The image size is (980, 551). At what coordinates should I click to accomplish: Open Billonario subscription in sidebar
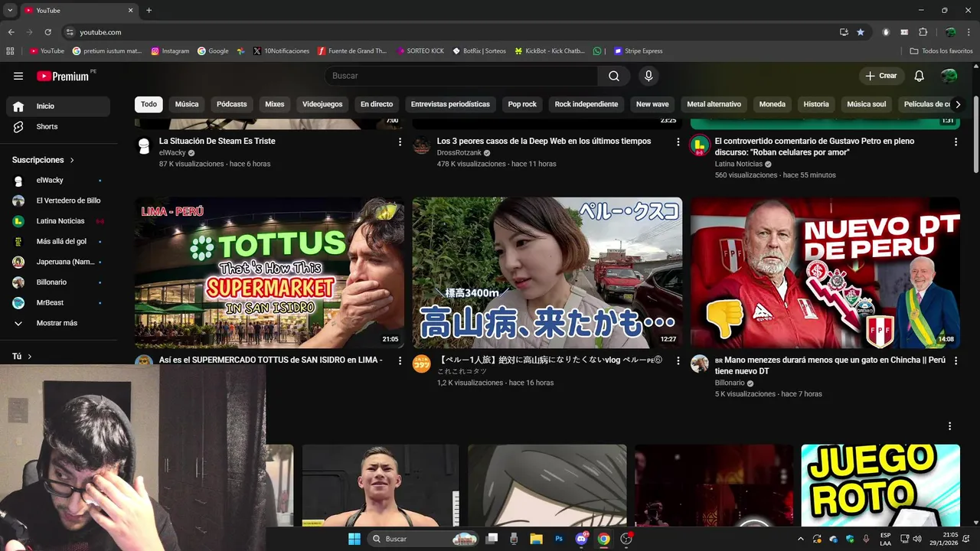coord(58,282)
